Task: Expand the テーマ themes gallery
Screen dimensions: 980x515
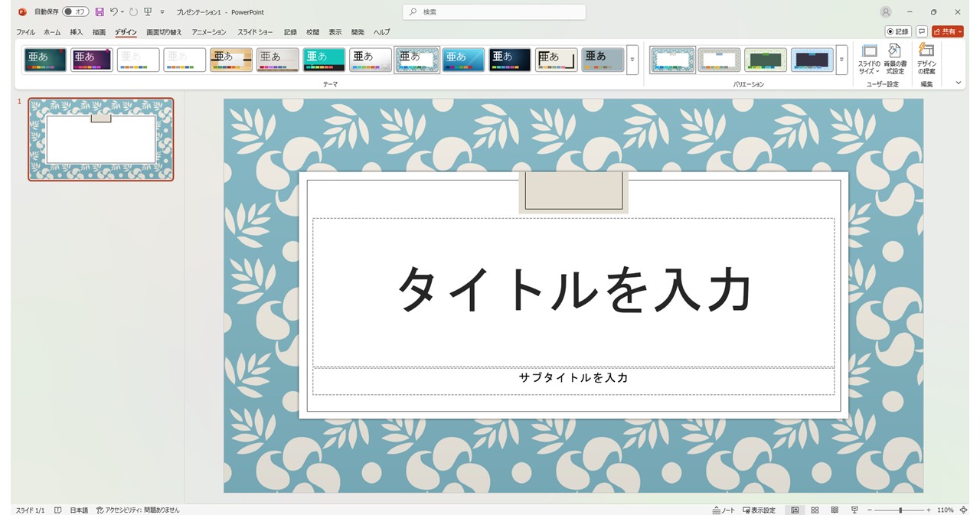Action: coord(632,60)
